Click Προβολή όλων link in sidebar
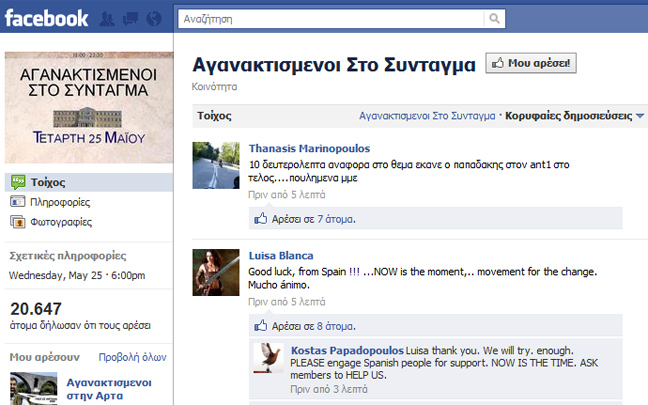The width and height of the screenshot is (648, 405). (x=132, y=357)
